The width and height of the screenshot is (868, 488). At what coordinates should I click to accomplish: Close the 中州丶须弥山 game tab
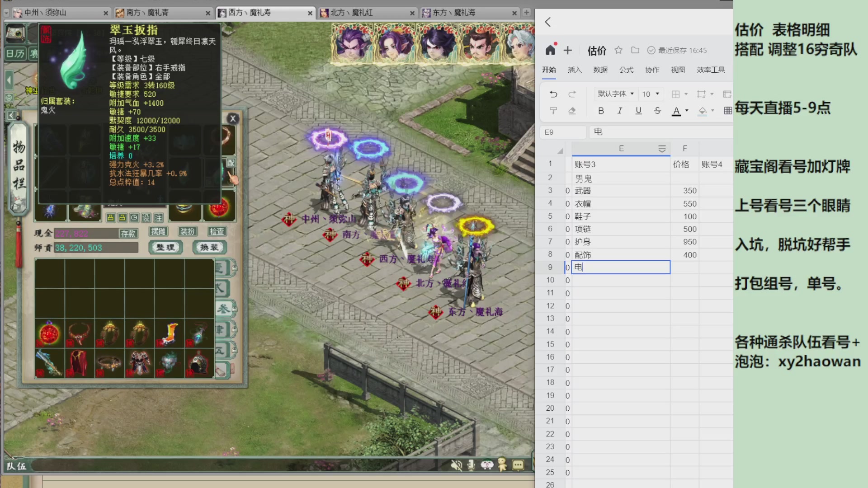click(x=106, y=13)
